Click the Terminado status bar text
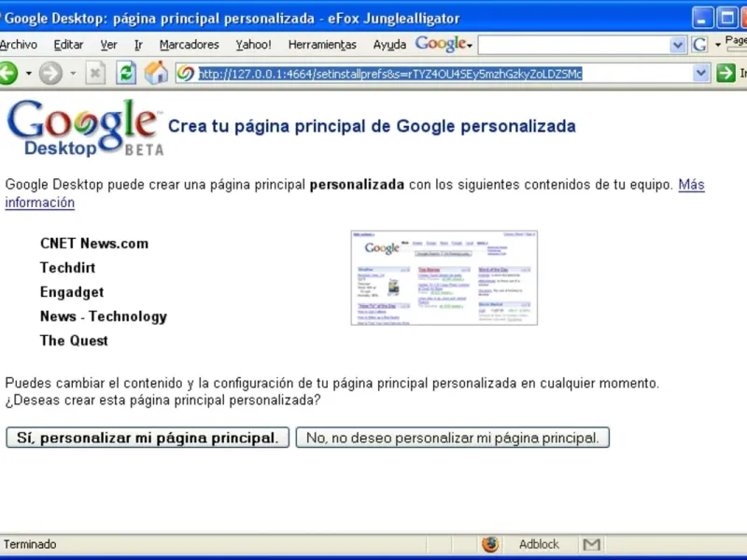Screen dimensions: 747x560 coord(30,544)
